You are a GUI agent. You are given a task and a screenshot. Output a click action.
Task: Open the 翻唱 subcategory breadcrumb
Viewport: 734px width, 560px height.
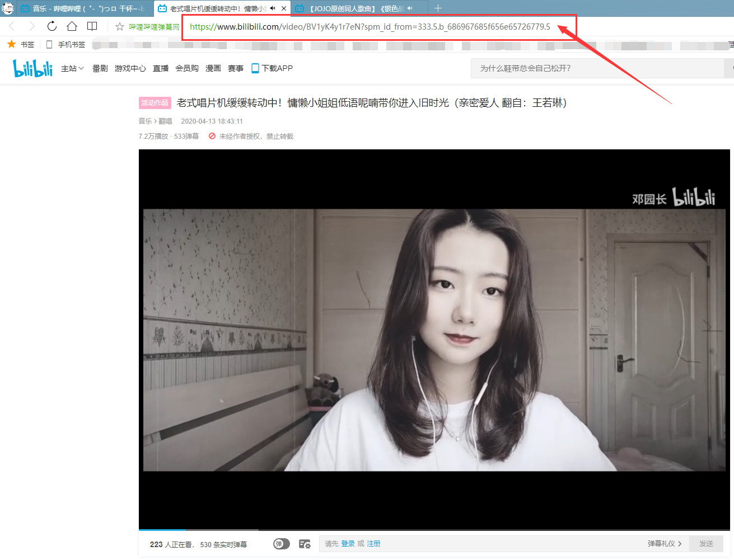pos(165,121)
